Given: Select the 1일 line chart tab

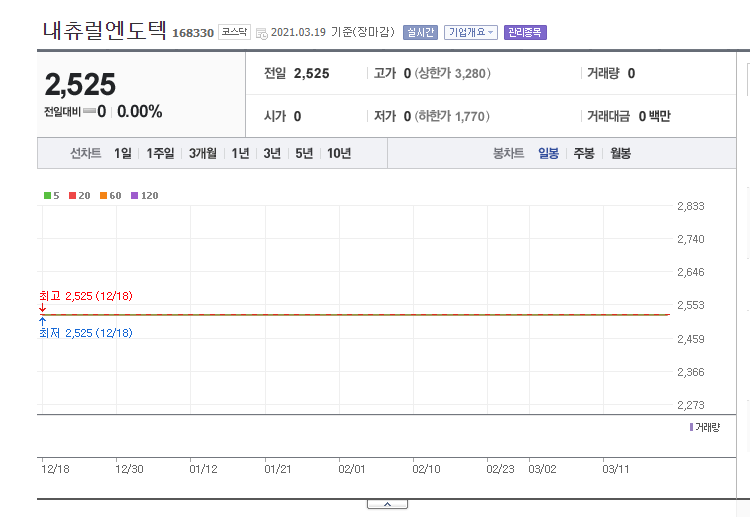Looking at the screenshot, I should point(122,154).
